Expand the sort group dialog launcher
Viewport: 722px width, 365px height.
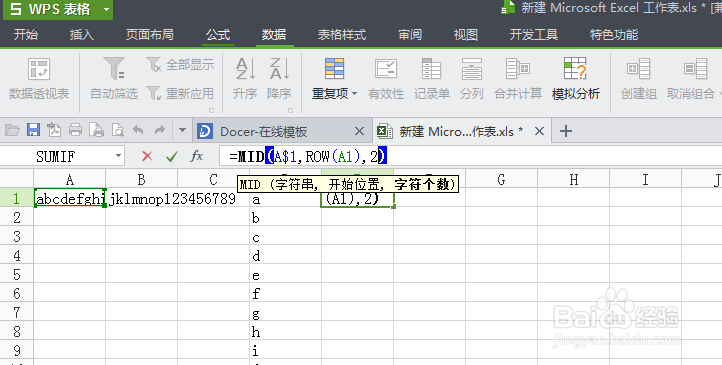(291, 110)
